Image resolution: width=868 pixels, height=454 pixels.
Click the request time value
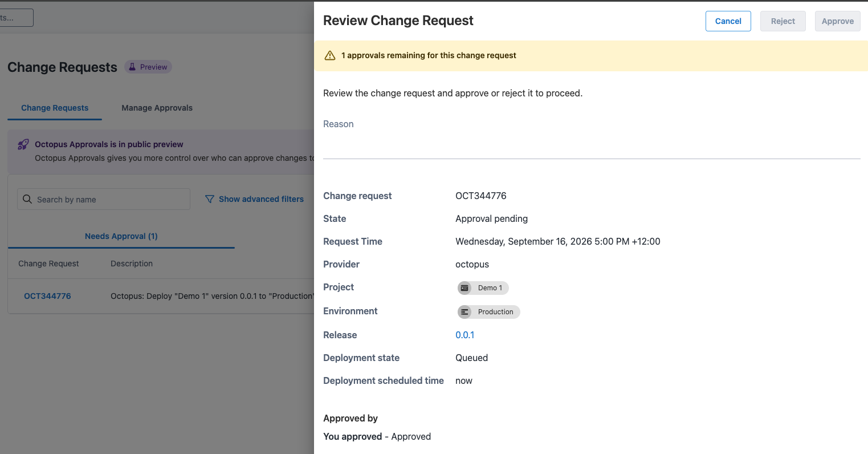(x=558, y=241)
